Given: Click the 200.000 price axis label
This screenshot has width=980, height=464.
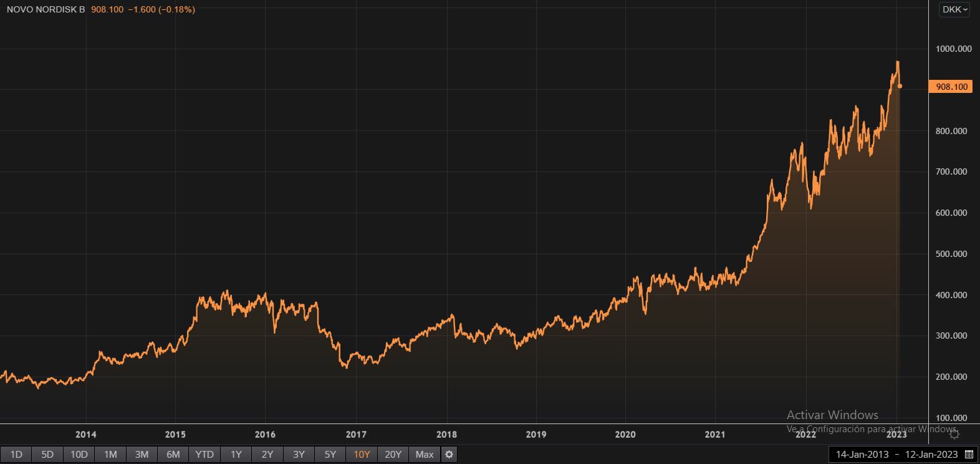Looking at the screenshot, I should tap(952, 377).
